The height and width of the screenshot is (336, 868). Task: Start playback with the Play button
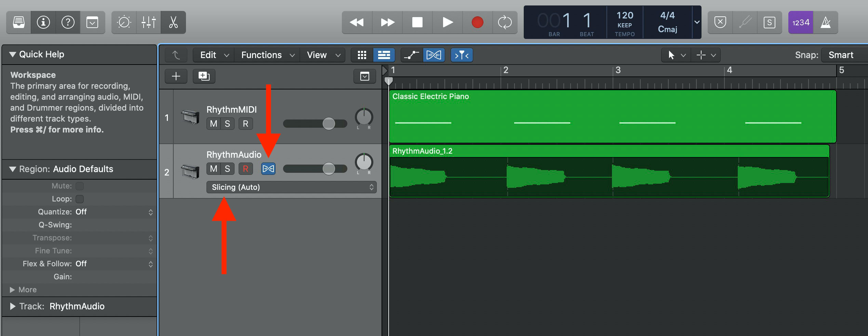coord(447,23)
